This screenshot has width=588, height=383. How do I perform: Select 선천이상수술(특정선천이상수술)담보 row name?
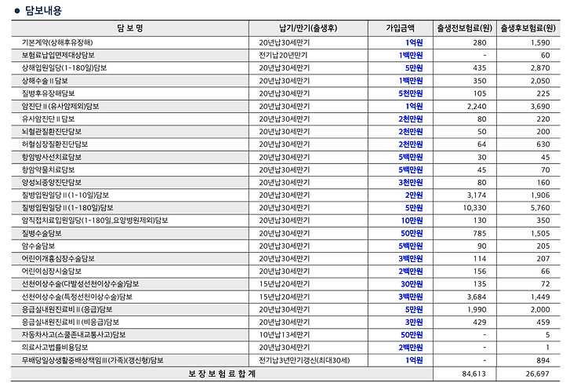77,297
